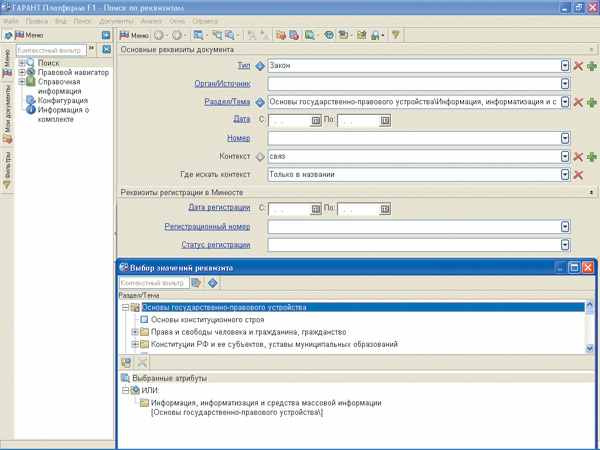Click the Раздел/Тема link label
The height and width of the screenshot is (450, 600).
pos(227,102)
